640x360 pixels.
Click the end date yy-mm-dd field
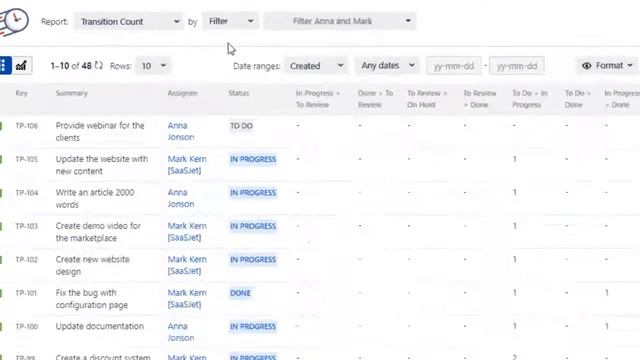pos(517,66)
